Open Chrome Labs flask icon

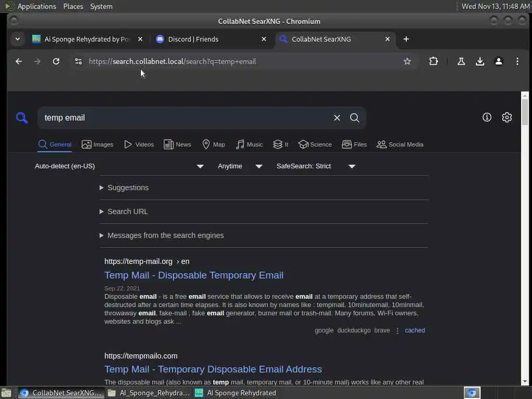tap(461, 61)
